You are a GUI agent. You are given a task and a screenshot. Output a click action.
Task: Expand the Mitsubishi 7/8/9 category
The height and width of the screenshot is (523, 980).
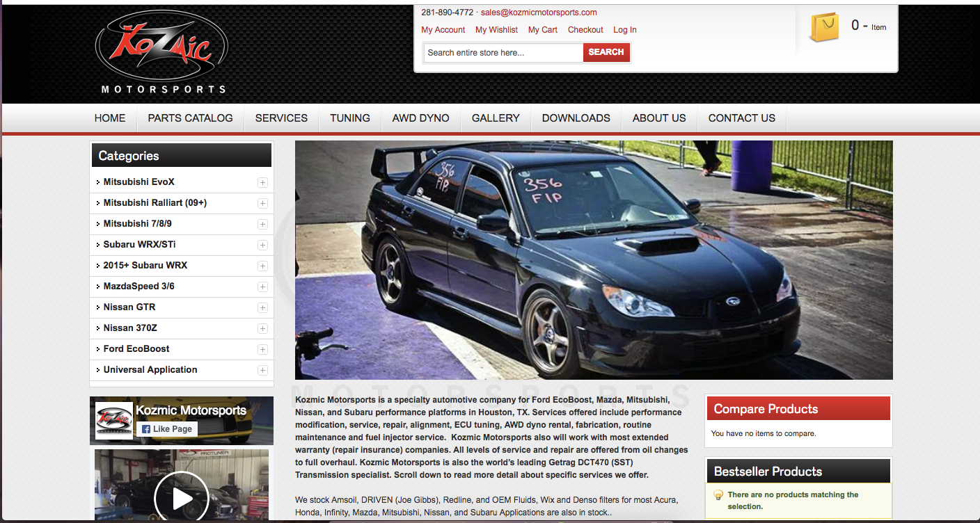coord(262,224)
